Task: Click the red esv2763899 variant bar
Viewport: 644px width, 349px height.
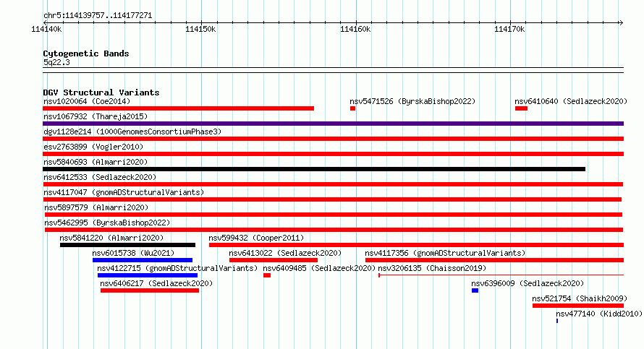Action: pyautogui.click(x=333, y=154)
